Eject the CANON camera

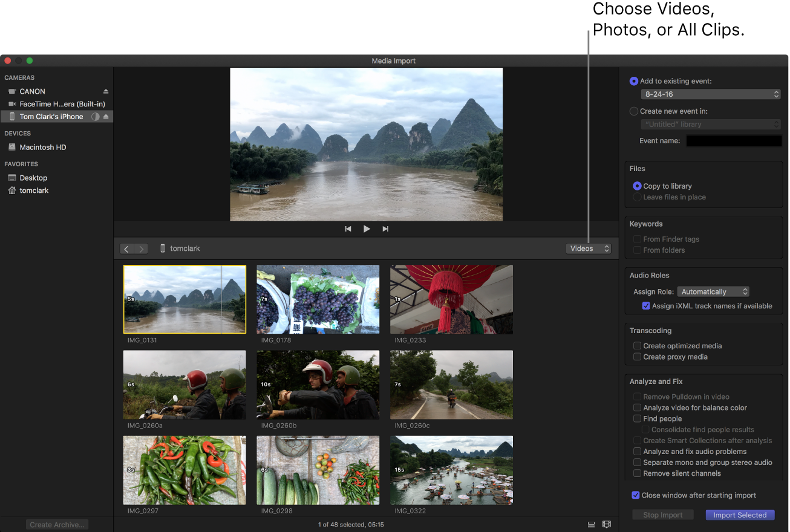click(106, 91)
